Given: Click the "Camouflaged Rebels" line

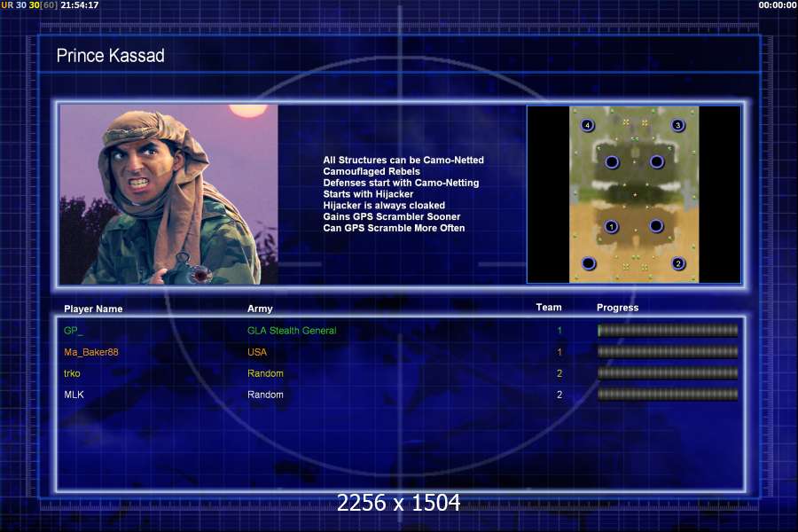Looking at the screenshot, I should 372,171.
